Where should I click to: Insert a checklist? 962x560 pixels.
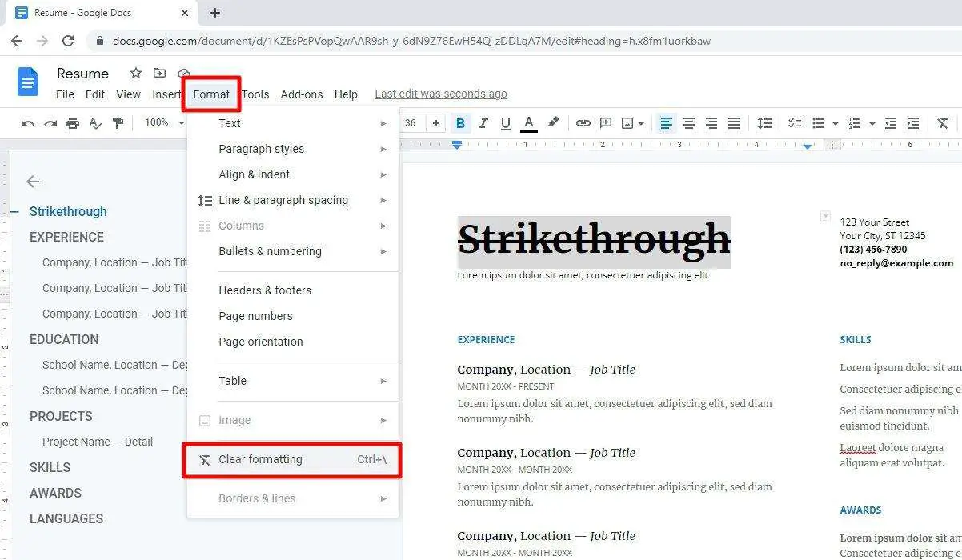(795, 123)
